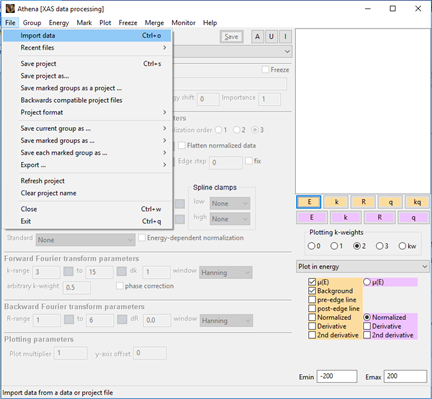
Task: Open the Mark menu
Action: click(x=84, y=23)
